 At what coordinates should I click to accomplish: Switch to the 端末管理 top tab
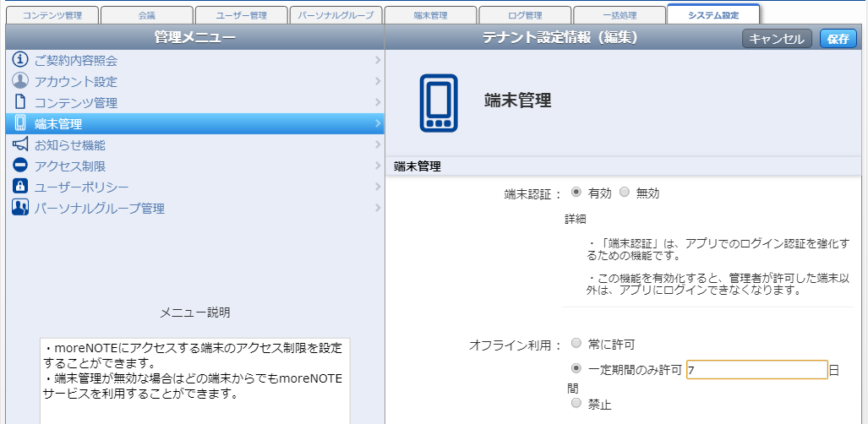430,15
